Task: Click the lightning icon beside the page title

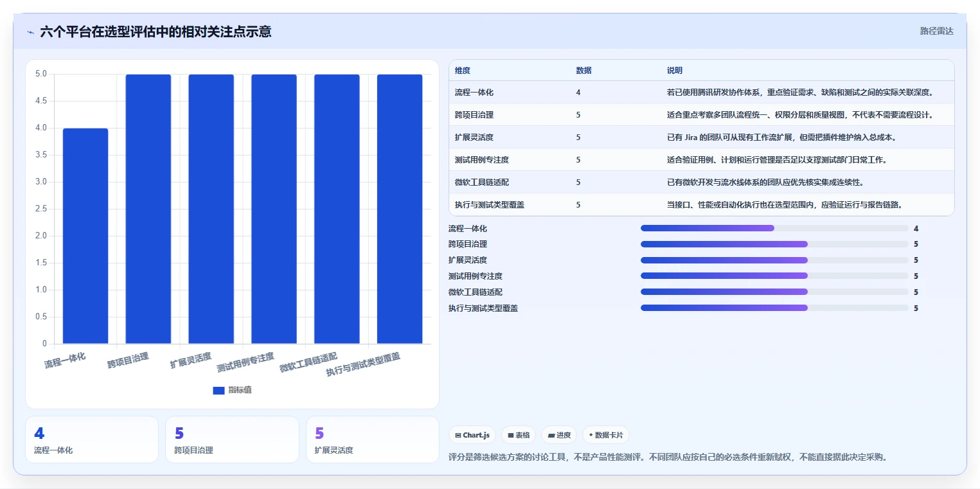Action: (x=31, y=31)
